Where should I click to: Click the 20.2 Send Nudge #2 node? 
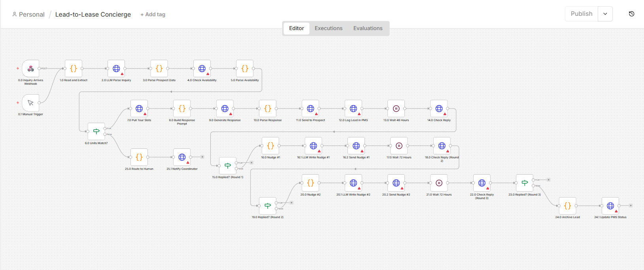396,183
